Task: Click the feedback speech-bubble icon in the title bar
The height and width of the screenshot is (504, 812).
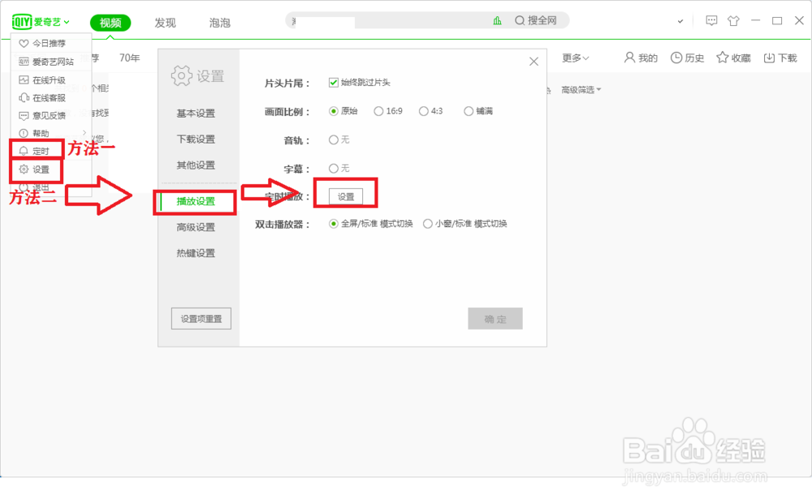Action: (x=711, y=20)
